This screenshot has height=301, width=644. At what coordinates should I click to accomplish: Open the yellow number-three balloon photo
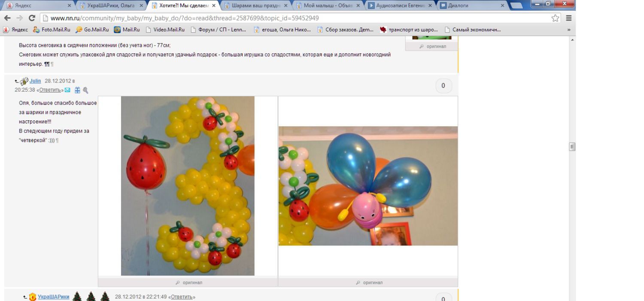[x=188, y=186]
